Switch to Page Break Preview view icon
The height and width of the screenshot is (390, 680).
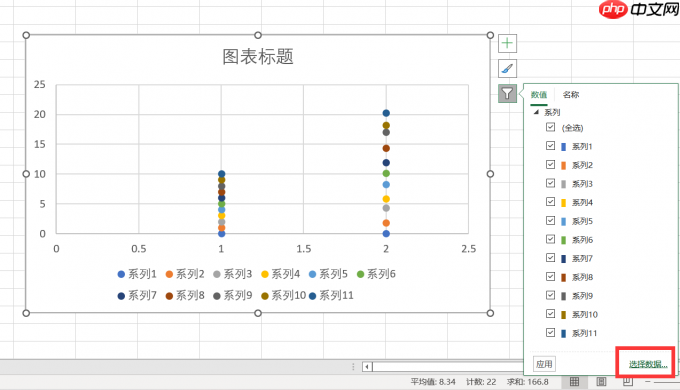tap(628, 381)
